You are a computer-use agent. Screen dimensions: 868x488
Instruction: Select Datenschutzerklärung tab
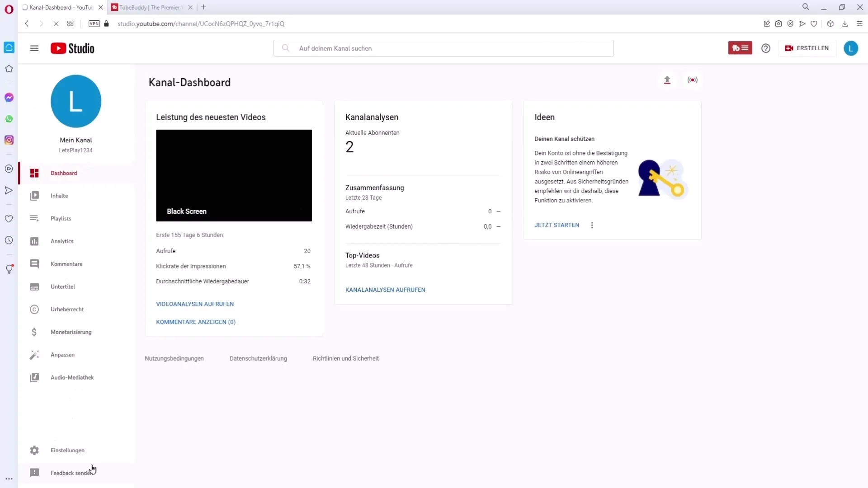click(258, 358)
